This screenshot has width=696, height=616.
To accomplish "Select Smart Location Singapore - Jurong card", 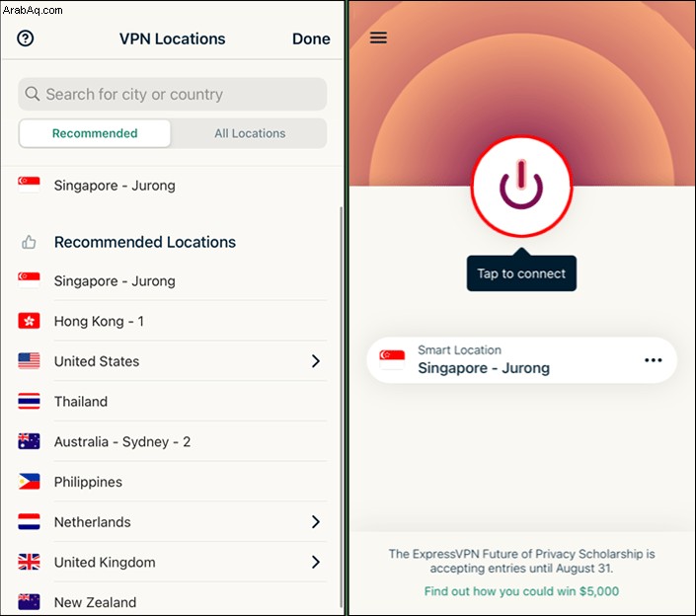I will [x=521, y=360].
